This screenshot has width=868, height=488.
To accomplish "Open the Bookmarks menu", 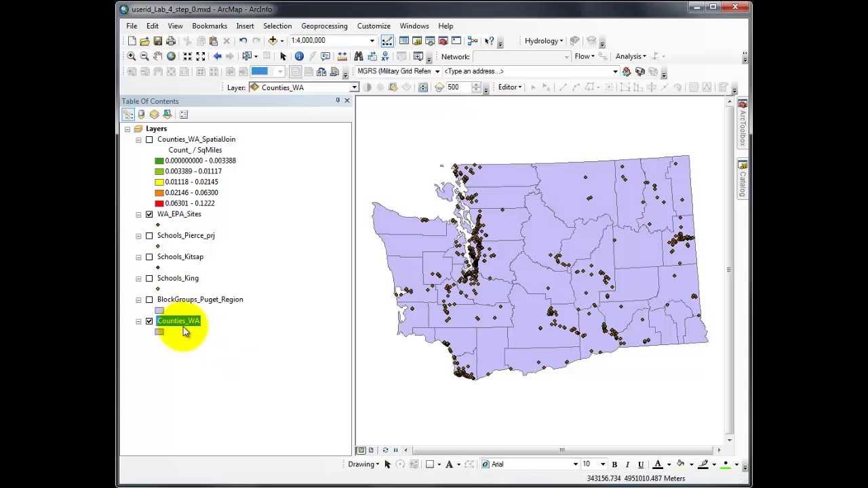I will pyautogui.click(x=210, y=26).
